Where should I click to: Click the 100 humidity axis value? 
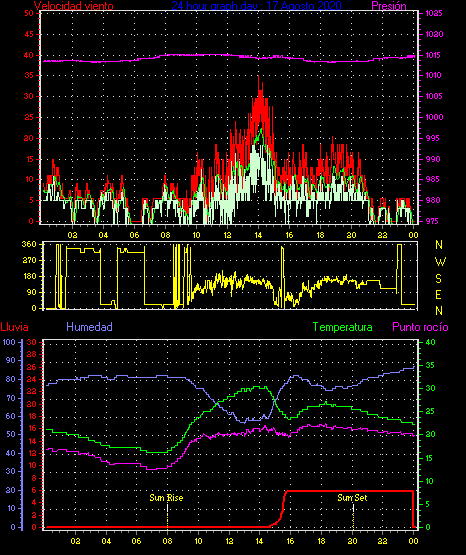coord(9,342)
